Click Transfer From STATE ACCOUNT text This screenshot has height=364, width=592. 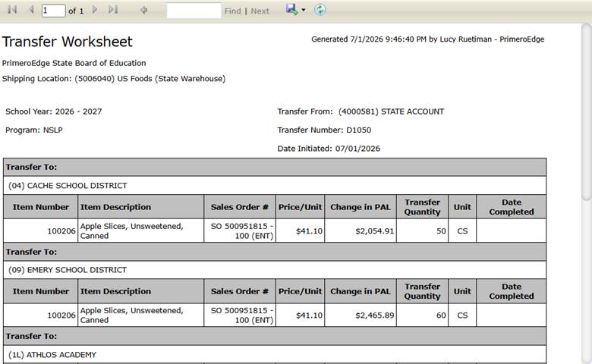pyautogui.click(x=361, y=111)
